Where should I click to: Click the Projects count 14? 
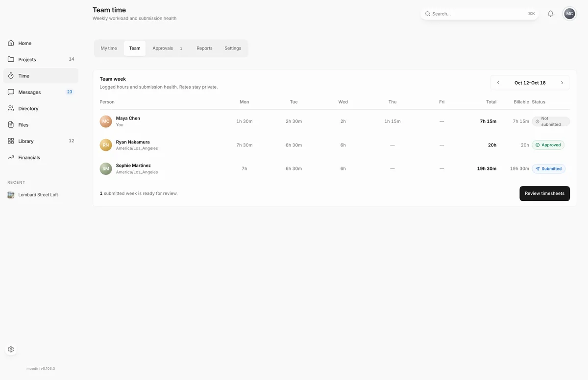[x=72, y=59]
